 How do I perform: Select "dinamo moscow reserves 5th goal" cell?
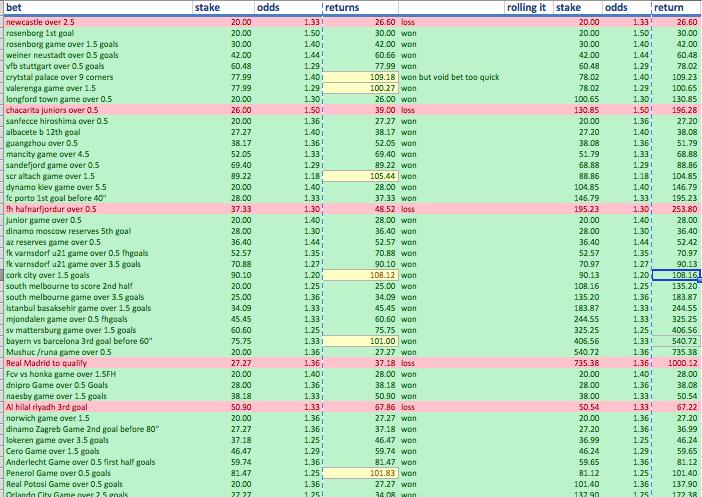[98, 231]
